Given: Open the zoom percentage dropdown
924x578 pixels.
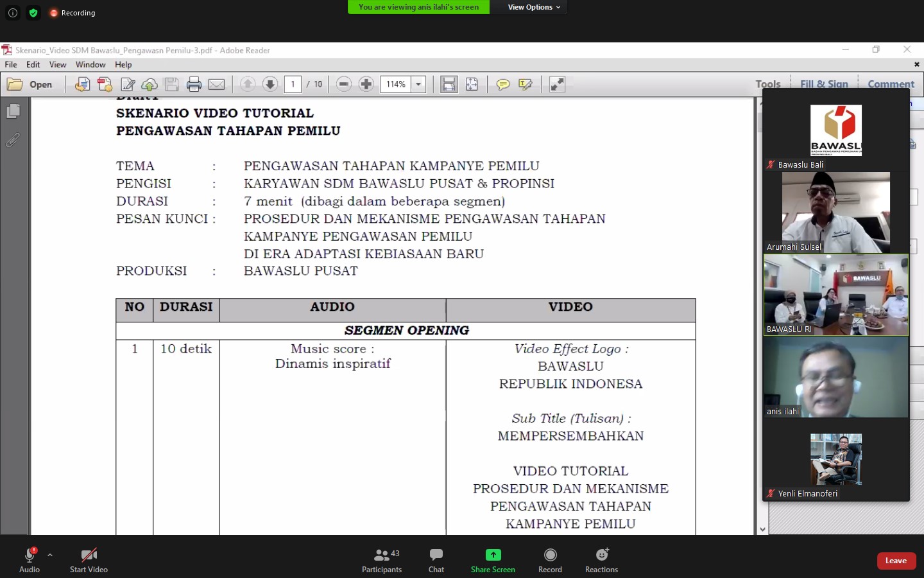Looking at the screenshot, I should 418,83.
